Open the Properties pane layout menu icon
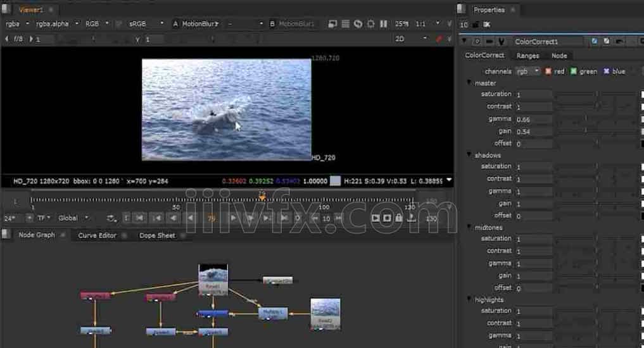 coord(461,9)
